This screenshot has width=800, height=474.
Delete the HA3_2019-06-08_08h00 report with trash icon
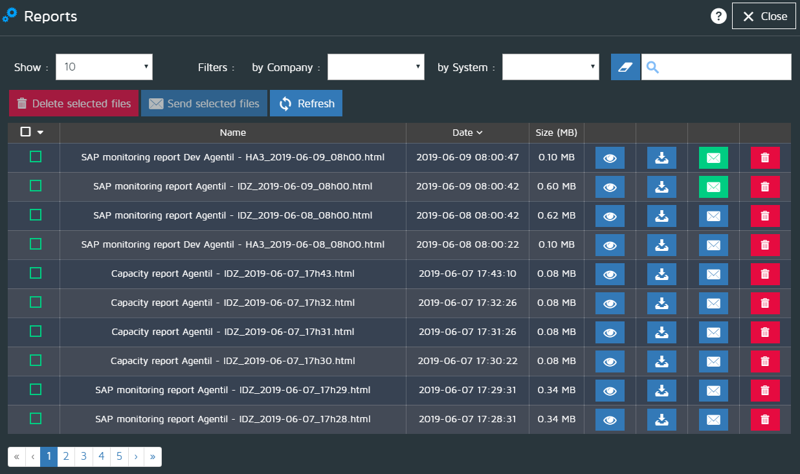tap(765, 245)
